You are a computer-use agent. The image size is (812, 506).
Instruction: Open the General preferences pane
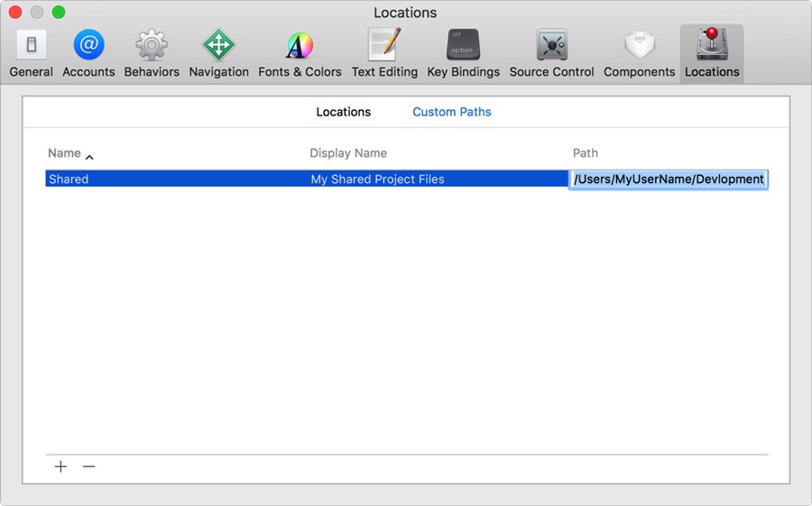(31, 53)
